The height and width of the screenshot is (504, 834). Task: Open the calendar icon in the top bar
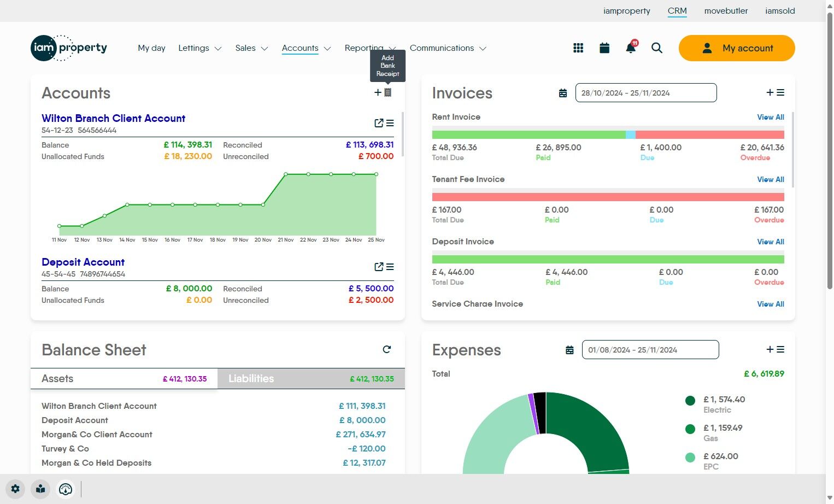pos(604,48)
